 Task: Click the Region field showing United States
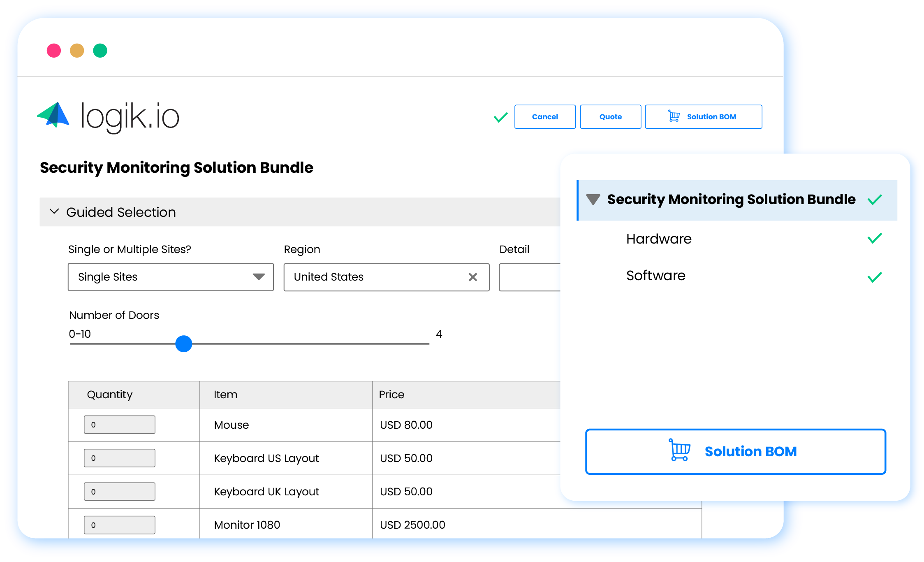click(x=387, y=277)
